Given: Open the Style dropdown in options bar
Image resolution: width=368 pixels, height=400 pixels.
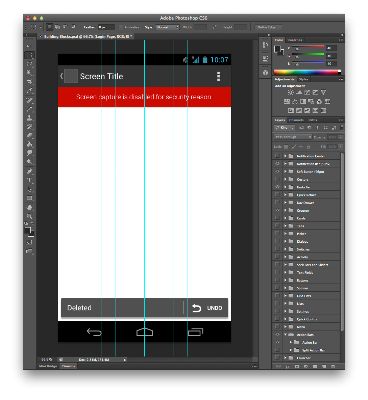Looking at the screenshot, I should (x=167, y=27).
